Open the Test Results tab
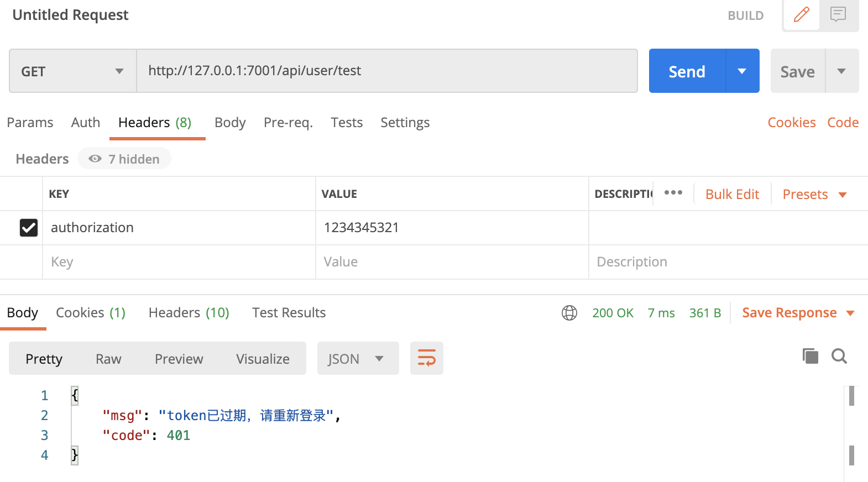Screen dimensions: 868x482 click(289, 313)
